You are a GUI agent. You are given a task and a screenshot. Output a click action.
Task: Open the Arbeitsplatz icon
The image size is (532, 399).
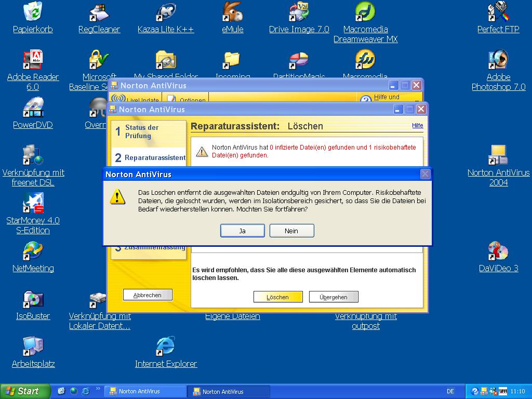tap(33, 353)
